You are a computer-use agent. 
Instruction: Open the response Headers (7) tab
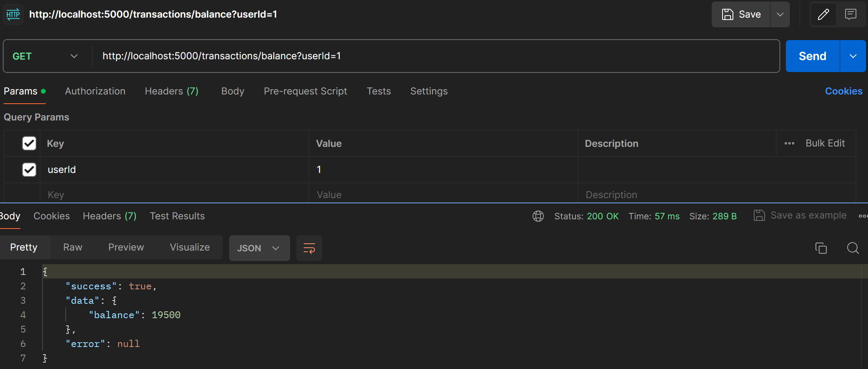109,216
